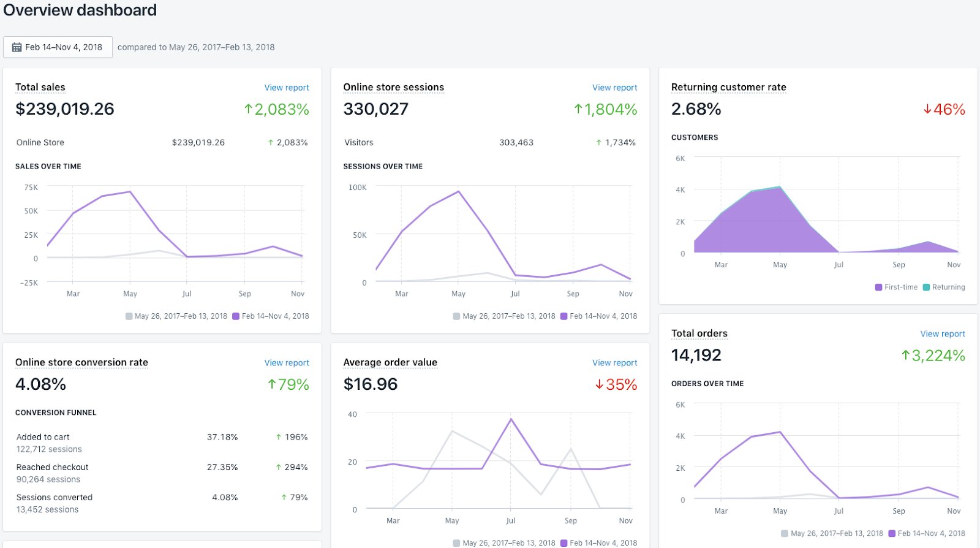The width and height of the screenshot is (980, 548).
Task: Click the red 35% decrease indicator
Action: (x=616, y=385)
